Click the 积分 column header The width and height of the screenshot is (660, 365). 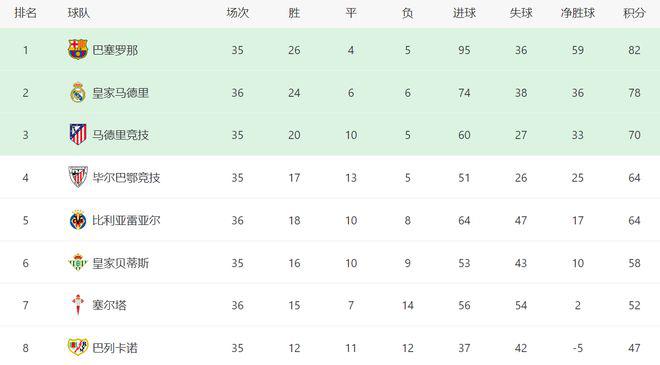[x=634, y=13]
